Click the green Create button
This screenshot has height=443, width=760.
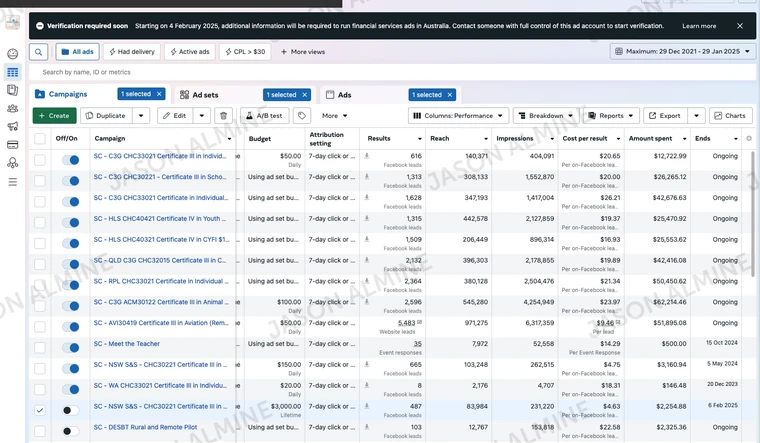(54, 116)
